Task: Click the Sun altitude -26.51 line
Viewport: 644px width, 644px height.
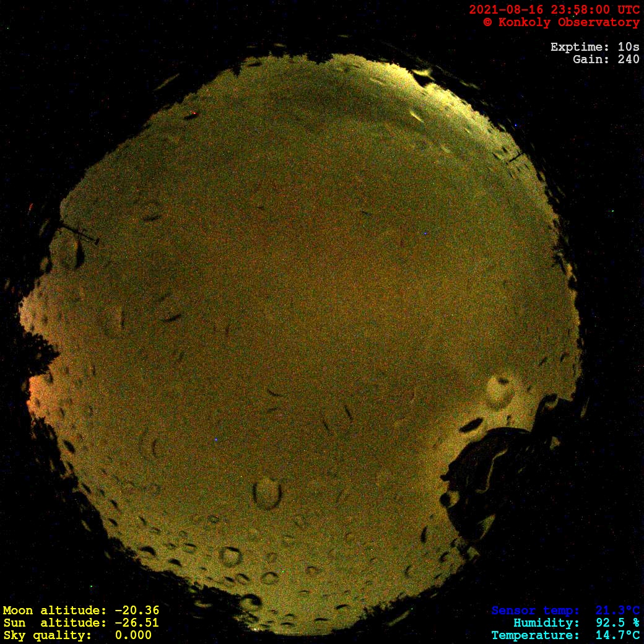Action: pos(80,623)
